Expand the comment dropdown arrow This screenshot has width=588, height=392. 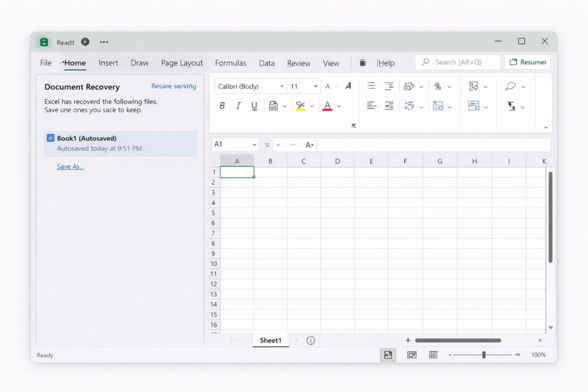[x=523, y=87]
